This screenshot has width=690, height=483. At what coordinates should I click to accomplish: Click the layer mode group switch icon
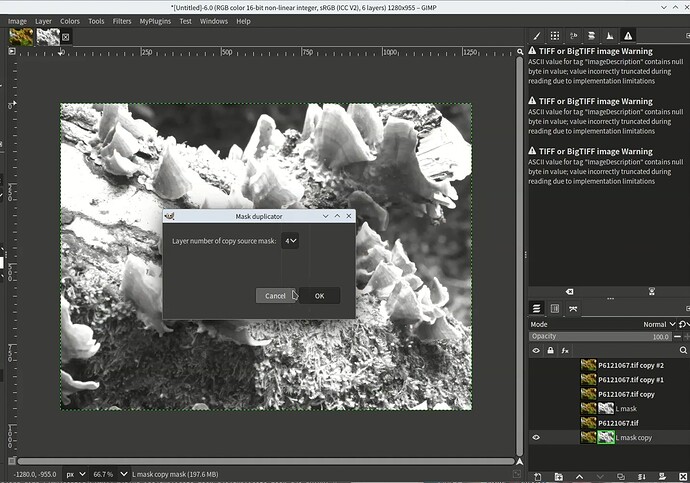pyautogui.click(x=683, y=324)
